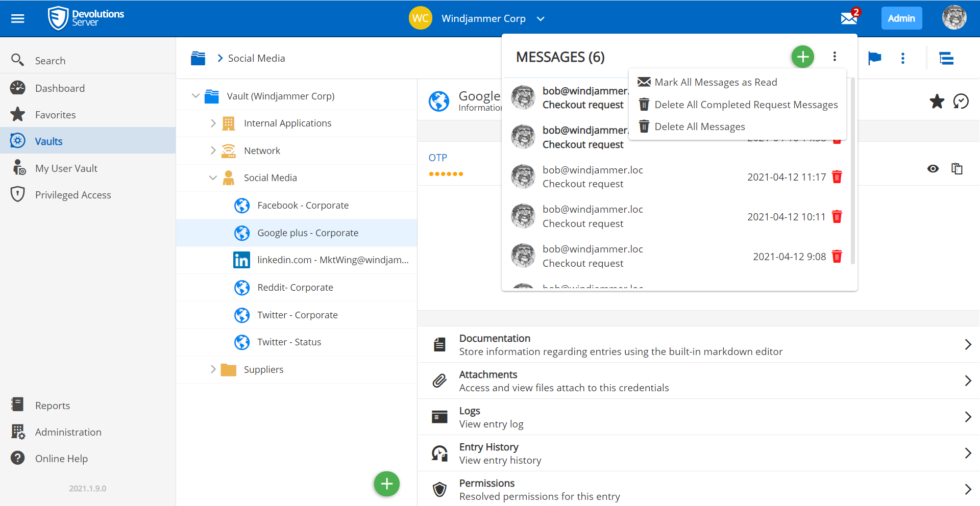
Task: Open the user profile avatar
Action: pos(954,18)
